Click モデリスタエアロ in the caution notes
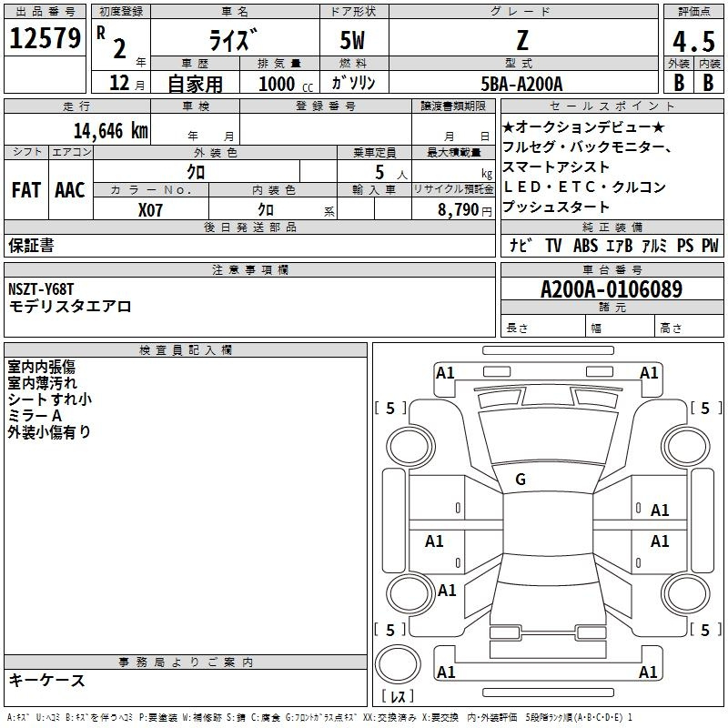Screen dimensions: 728x728 [x=70, y=307]
